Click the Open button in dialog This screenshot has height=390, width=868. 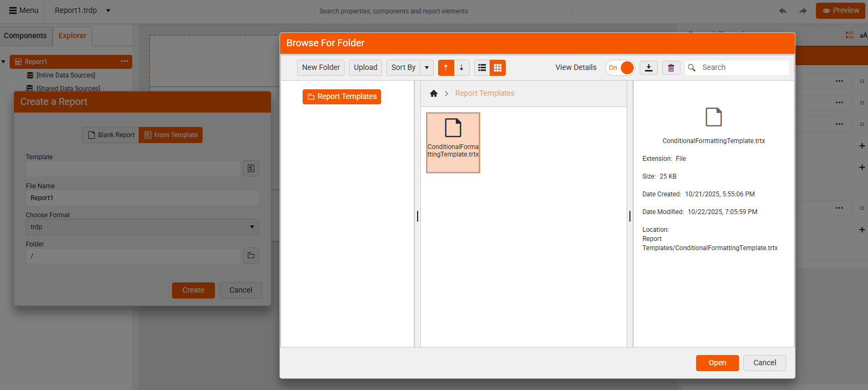(717, 363)
